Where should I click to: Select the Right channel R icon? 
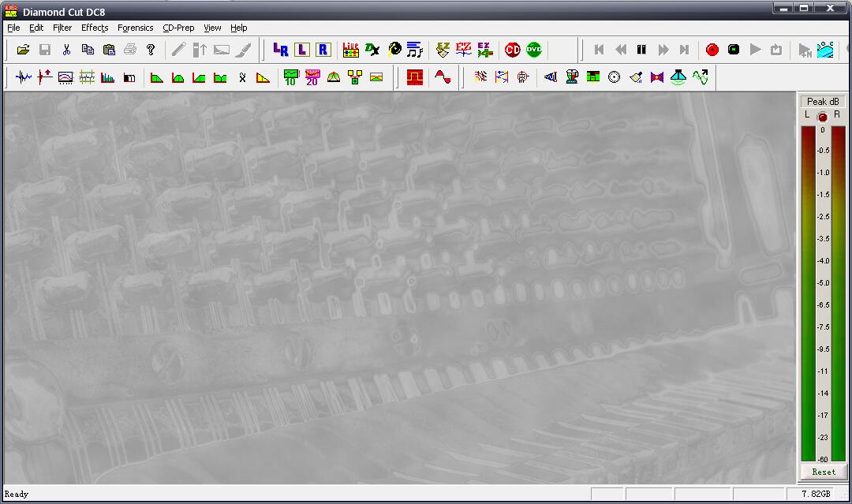pyautogui.click(x=323, y=50)
